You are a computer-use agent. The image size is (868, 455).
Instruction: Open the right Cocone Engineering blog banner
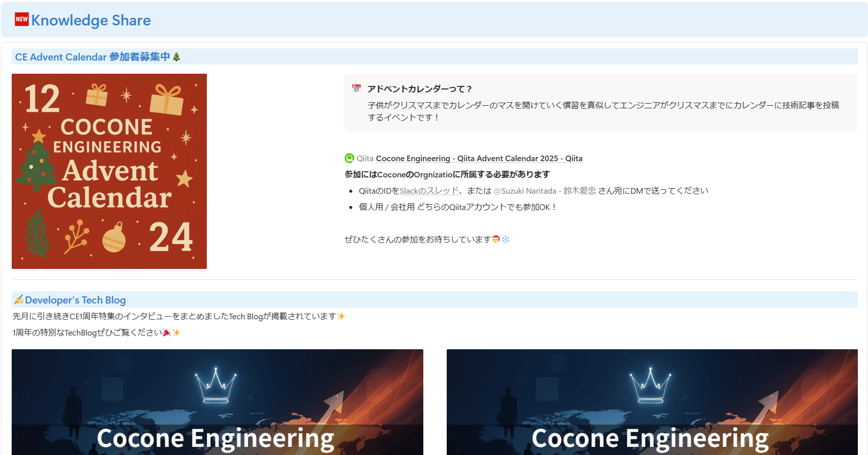[652, 402]
